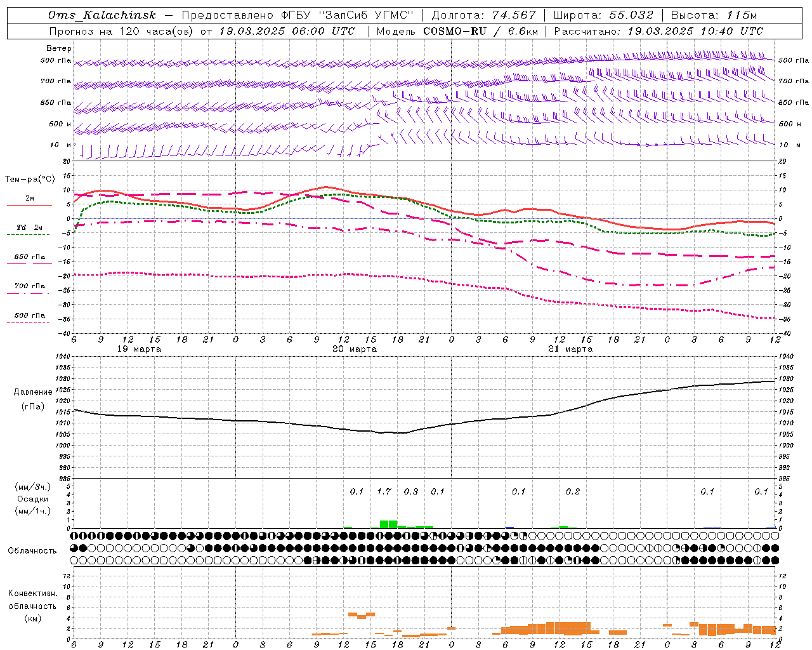Select the 'Td 2м' dew point legend entry
This screenshot has width=812, height=650.
30,227
